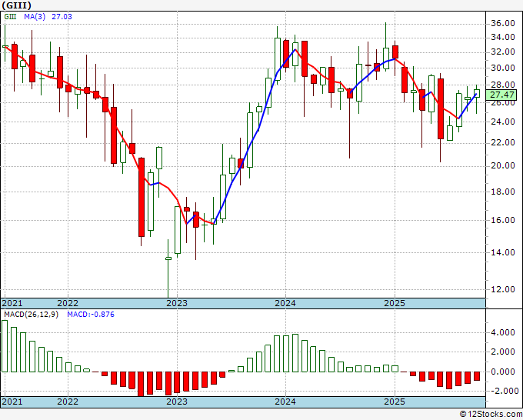The height and width of the screenshot is (420, 523).
Task: Select the 2022 marker on price timeline
Action: click(68, 303)
